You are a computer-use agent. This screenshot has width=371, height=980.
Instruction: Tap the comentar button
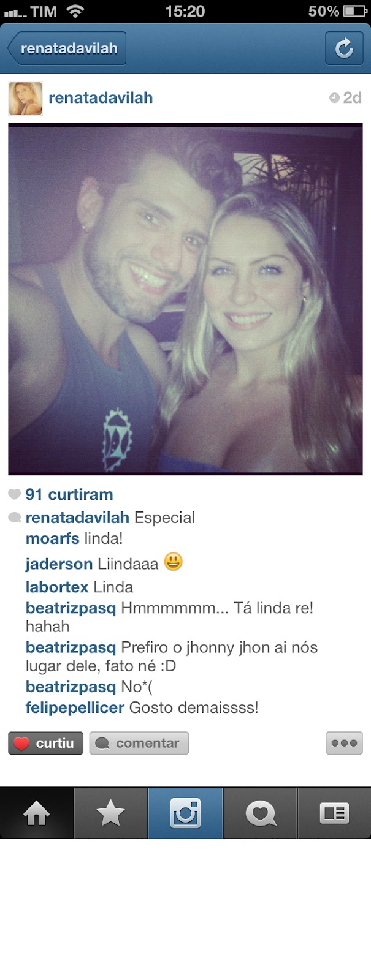click(x=139, y=743)
